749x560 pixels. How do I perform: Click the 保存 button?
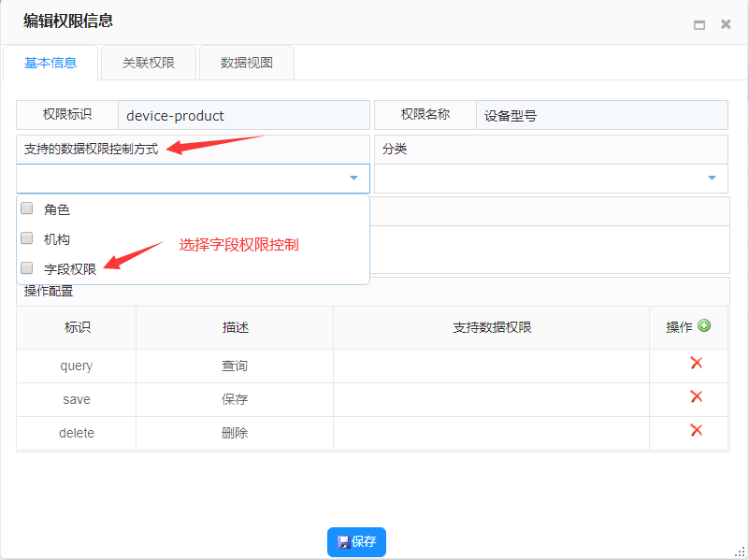pyautogui.click(x=356, y=542)
